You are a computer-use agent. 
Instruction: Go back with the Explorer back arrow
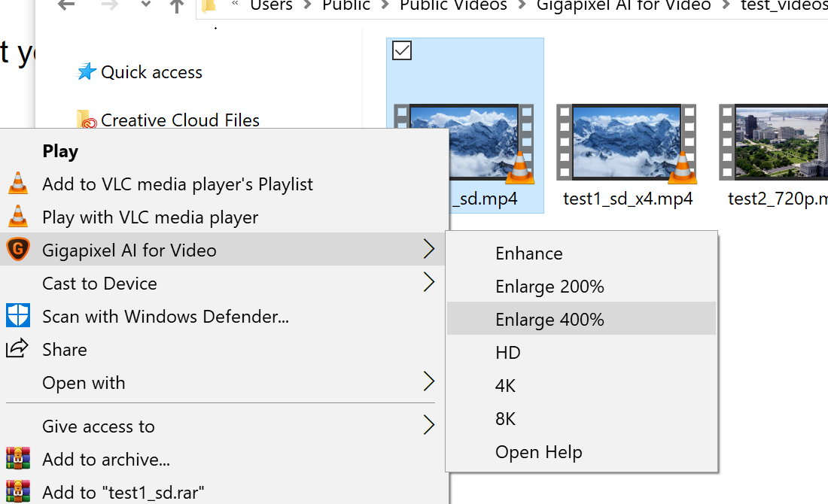[66, 5]
